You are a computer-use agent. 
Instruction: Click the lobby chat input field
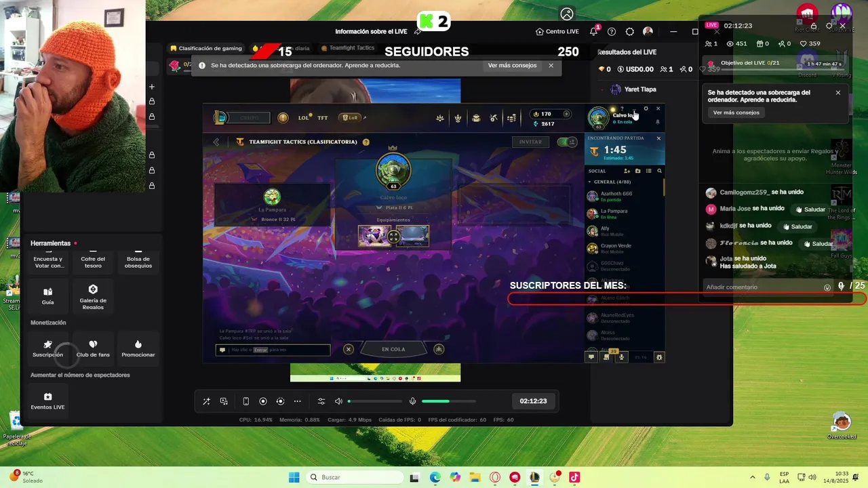(273, 350)
